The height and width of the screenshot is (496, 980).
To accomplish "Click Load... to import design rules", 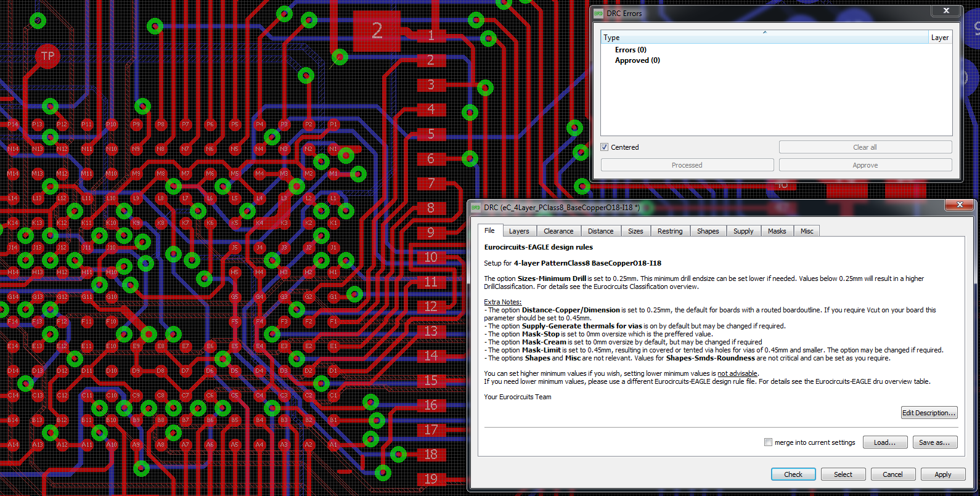I will point(884,442).
